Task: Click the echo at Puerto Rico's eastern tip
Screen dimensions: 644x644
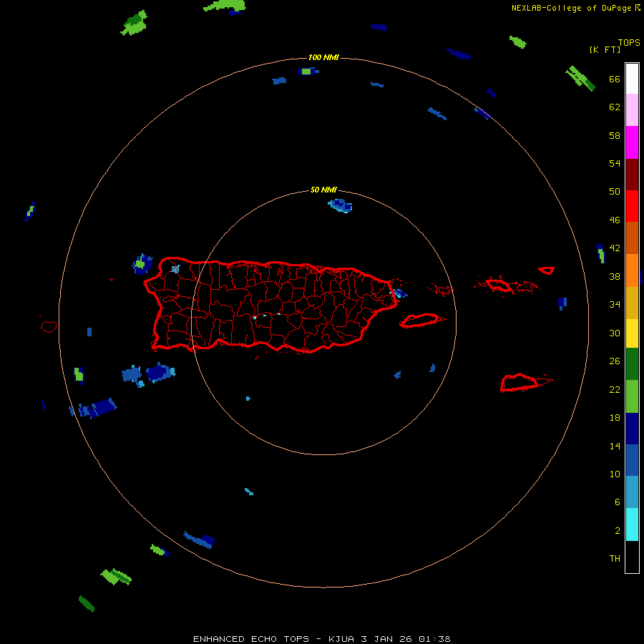Action: pos(399,293)
